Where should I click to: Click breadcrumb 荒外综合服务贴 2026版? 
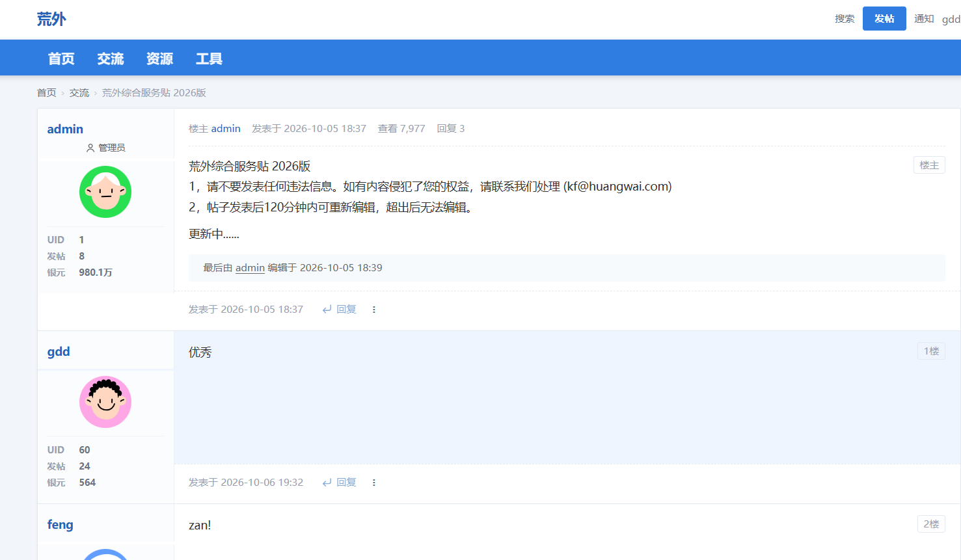[154, 93]
